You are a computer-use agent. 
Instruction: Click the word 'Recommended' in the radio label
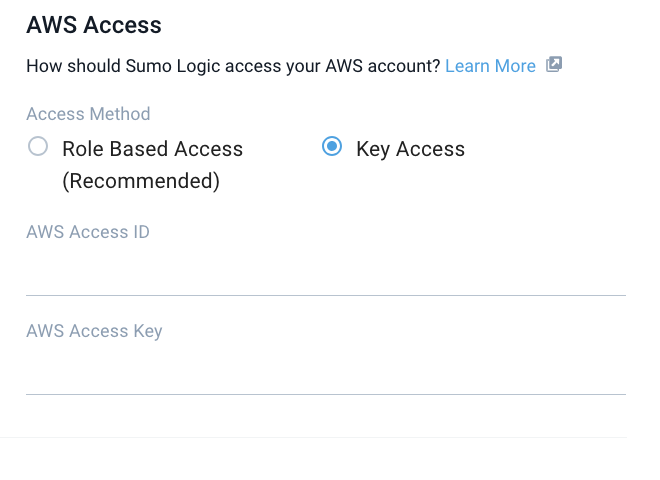[x=141, y=181]
